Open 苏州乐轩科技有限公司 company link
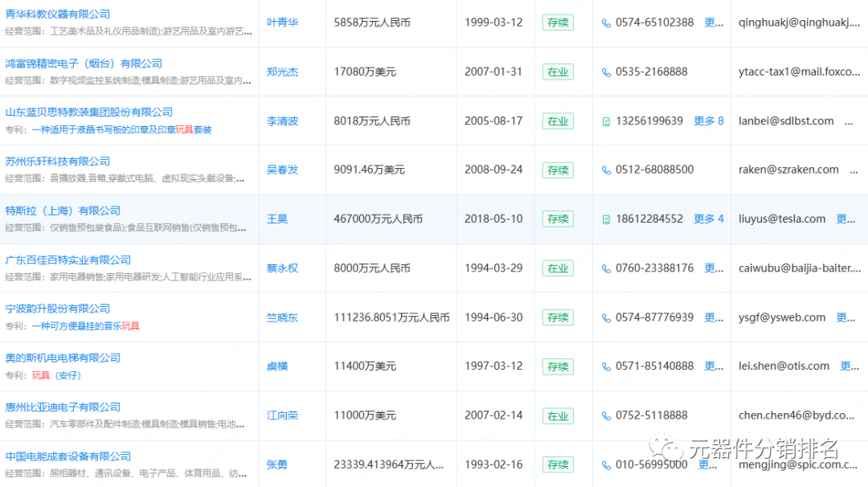 [58, 162]
